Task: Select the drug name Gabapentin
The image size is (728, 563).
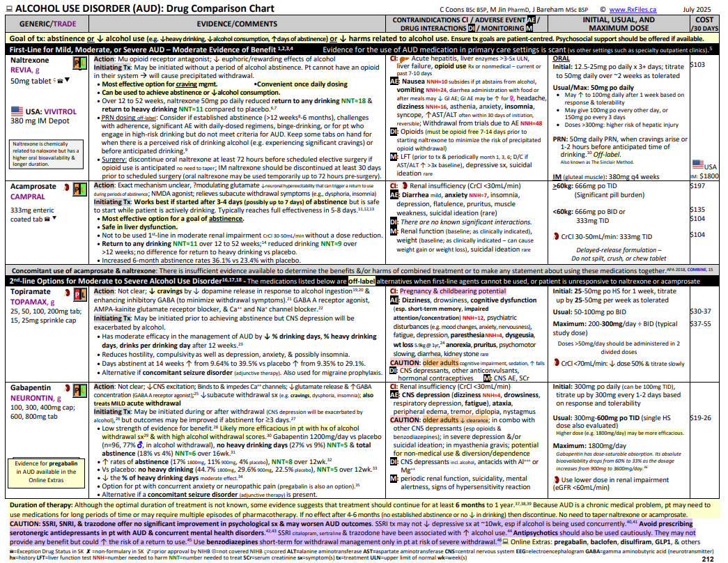Action: tap(30, 387)
